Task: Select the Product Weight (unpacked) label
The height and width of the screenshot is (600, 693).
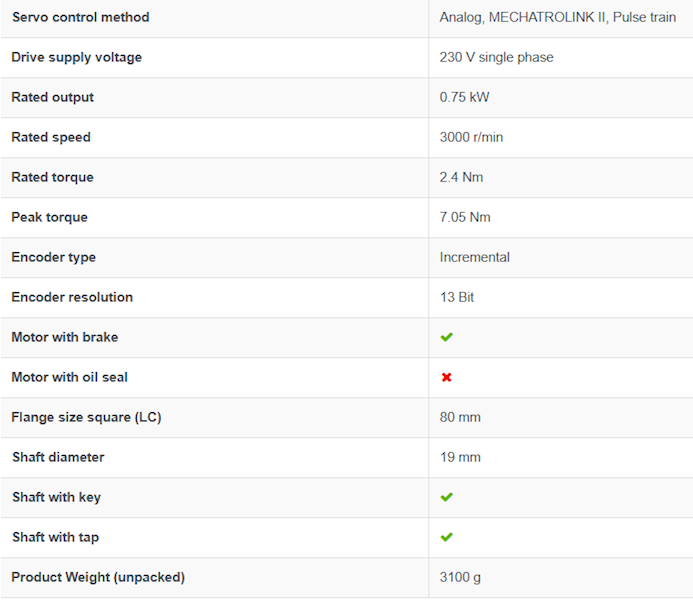Action: point(98,577)
